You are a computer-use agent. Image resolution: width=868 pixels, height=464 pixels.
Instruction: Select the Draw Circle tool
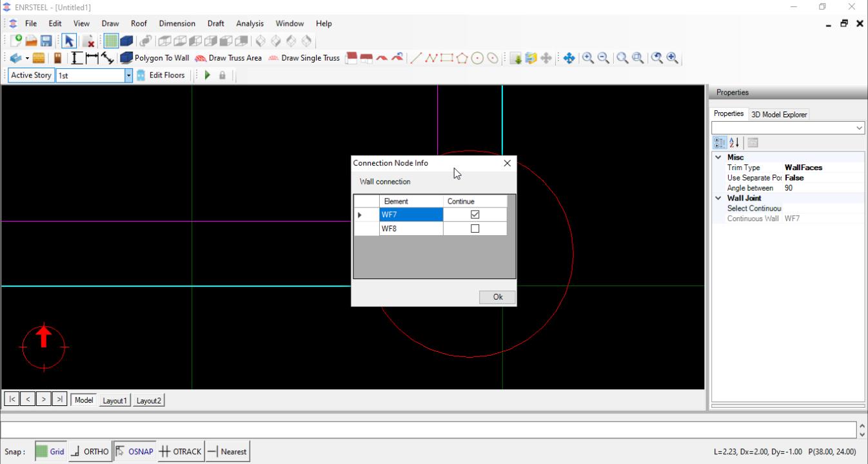(x=477, y=58)
